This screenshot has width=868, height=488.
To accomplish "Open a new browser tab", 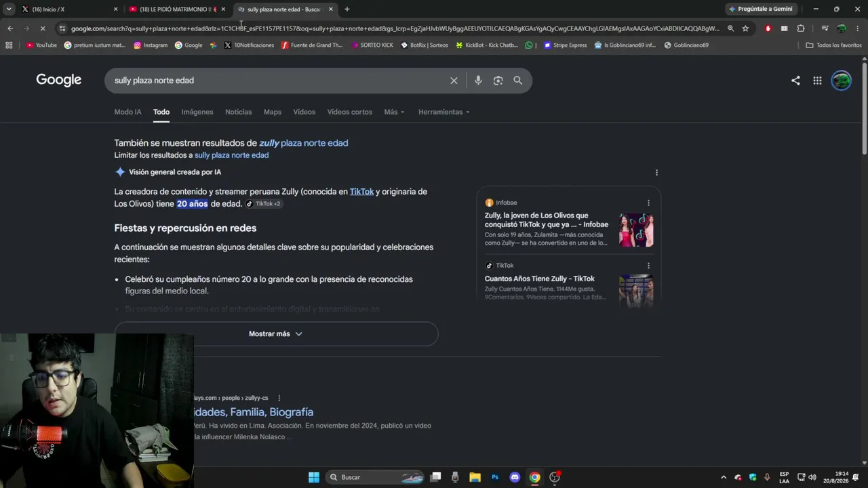I will [x=347, y=9].
